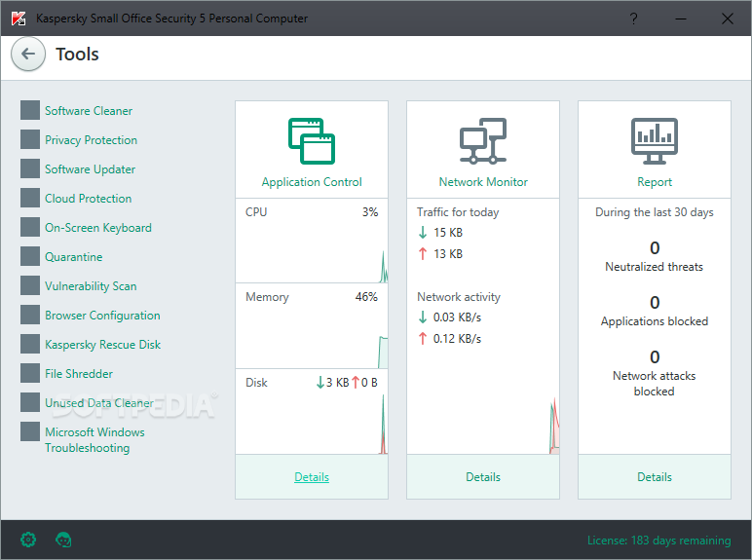The image size is (752, 560).
Task: Click the square icon beside On-Screen Keyboard
Action: (30, 227)
